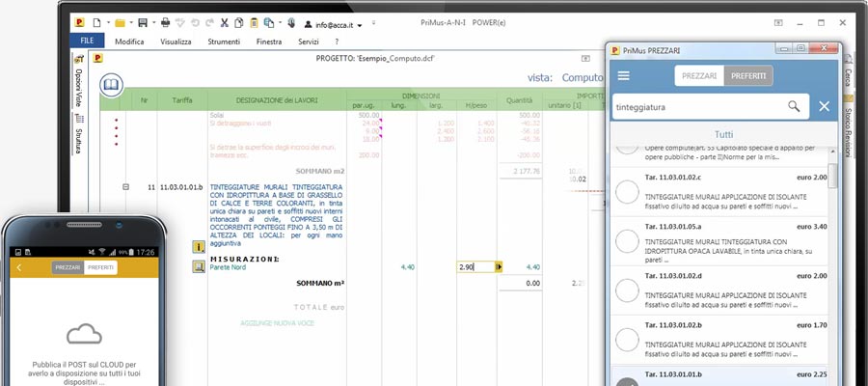The image size is (868, 386).
Task: Click the Redo arrow icon
Action: pos(209,23)
